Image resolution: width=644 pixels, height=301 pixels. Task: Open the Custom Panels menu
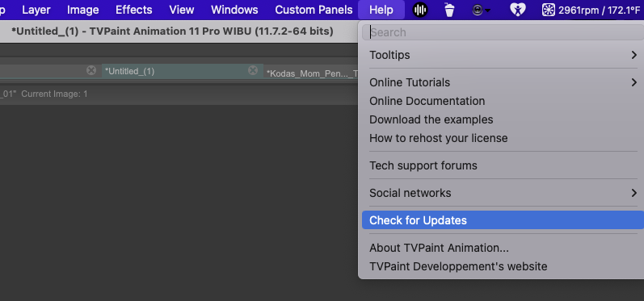tap(314, 10)
